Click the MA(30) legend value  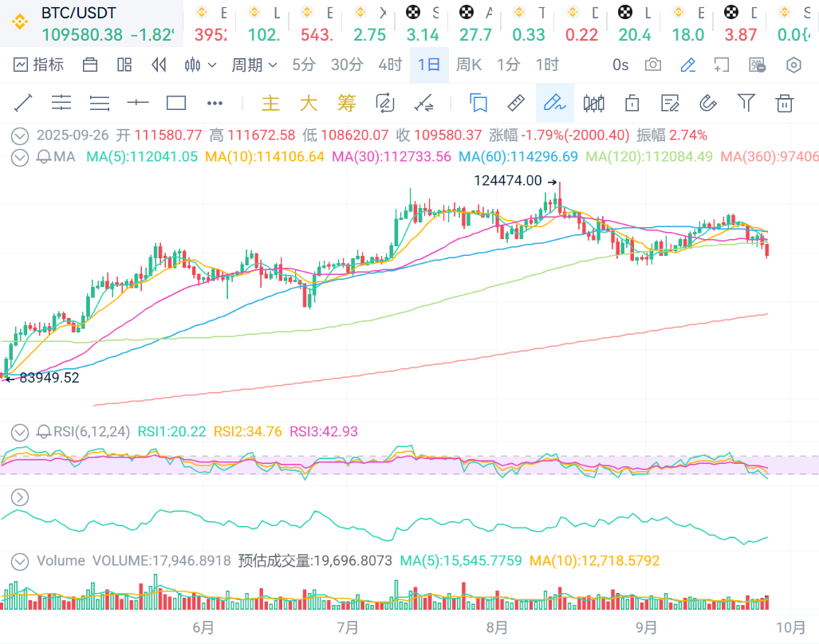[x=392, y=156]
